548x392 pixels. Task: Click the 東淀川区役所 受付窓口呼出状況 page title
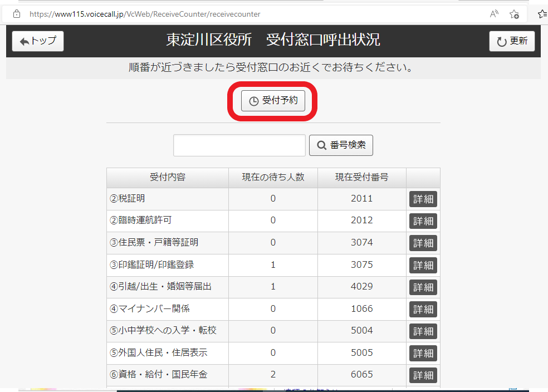coord(273,40)
